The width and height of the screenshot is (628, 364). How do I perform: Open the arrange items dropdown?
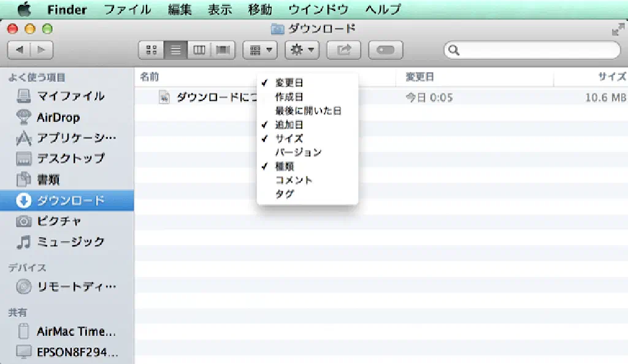tap(261, 50)
